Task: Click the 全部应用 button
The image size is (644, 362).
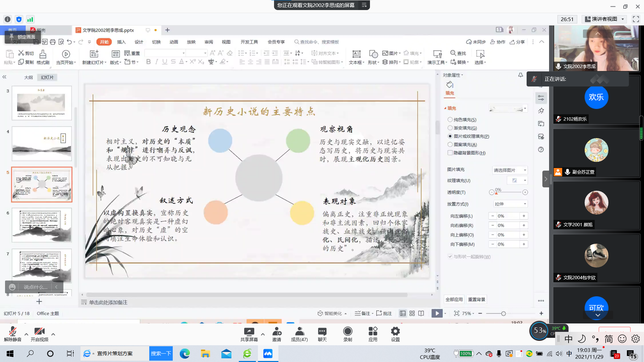Action: (x=454, y=300)
